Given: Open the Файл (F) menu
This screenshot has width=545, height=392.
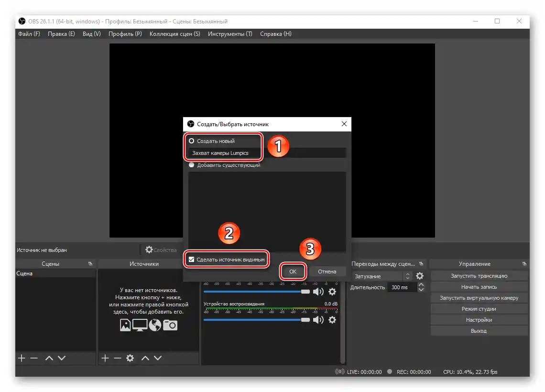Looking at the screenshot, I should click(29, 34).
